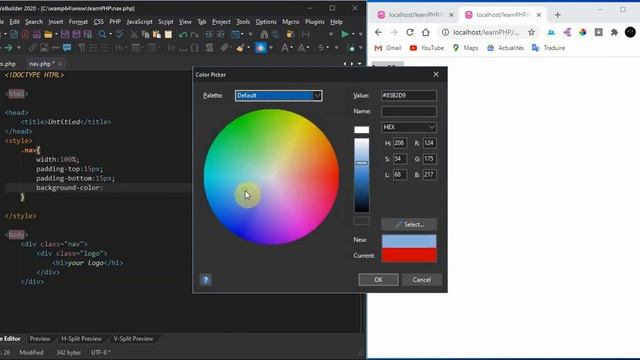This screenshot has width=640, height=360.
Task: Click the binoculars find icon
Action: point(264,34)
